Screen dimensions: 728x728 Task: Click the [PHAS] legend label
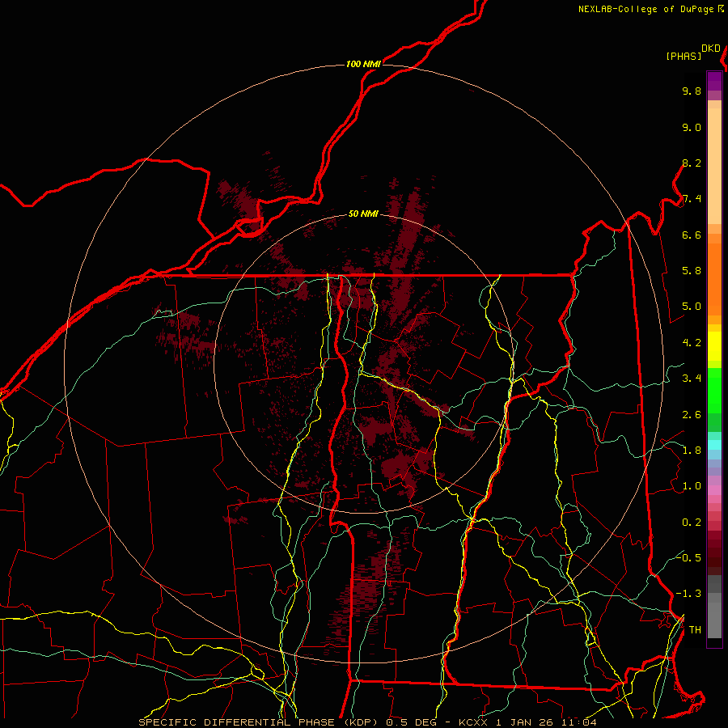(x=684, y=56)
